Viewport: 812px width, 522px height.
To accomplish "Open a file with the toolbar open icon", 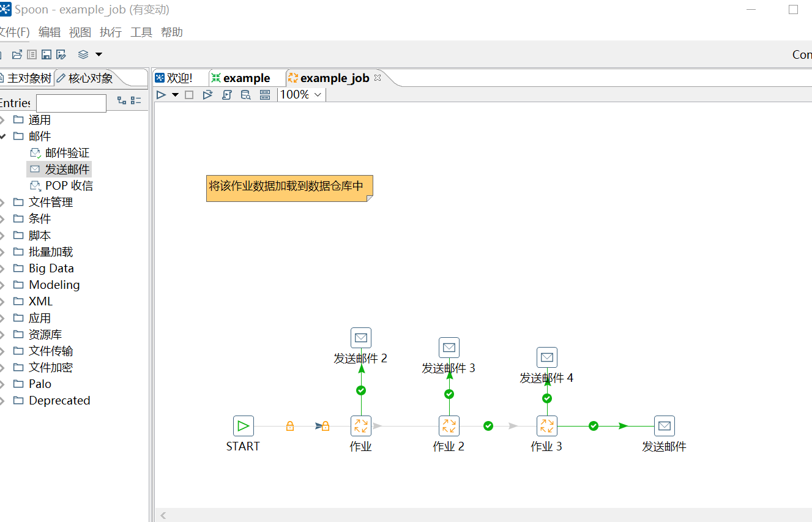I will pyautogui.click(x=17, y=54).
